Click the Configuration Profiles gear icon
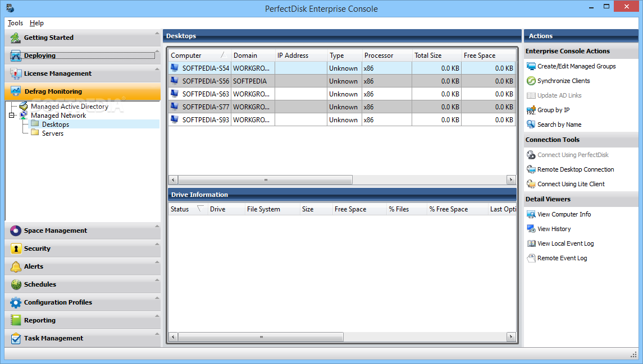The width and height of the screenshot is (643, 364). click(16, 302)
